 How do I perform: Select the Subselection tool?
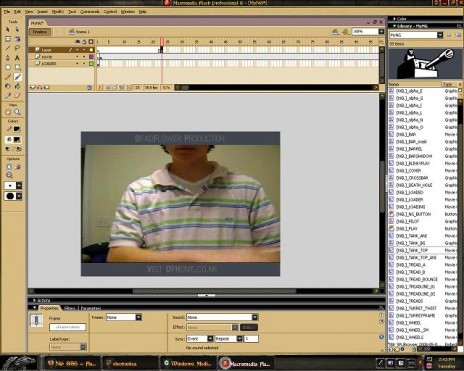pos(17,30)
